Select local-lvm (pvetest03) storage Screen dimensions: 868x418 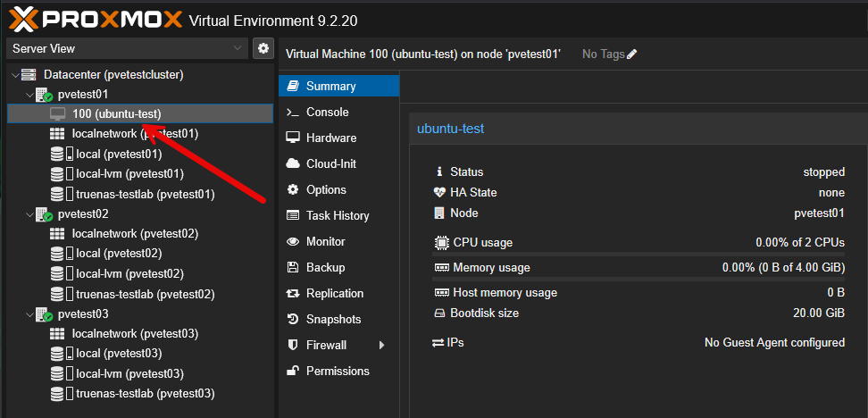click(130, 373)
